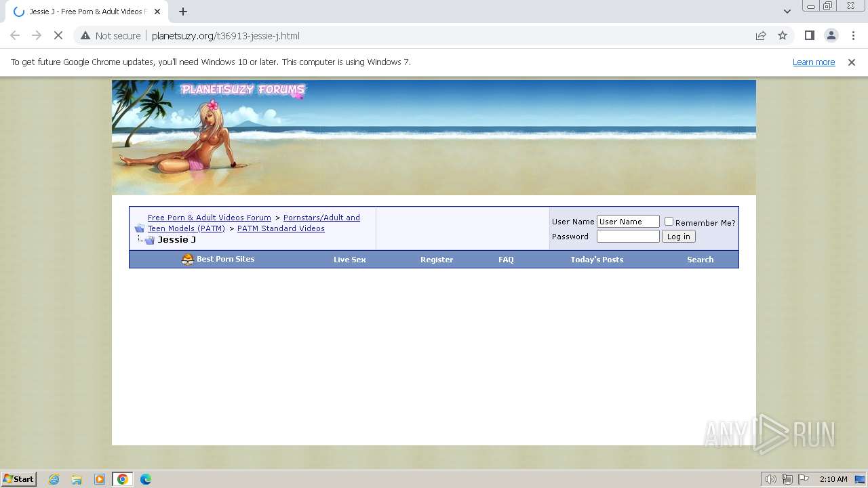Screen dimensions: 868x488
Task: Dismiss the Chrome update notification
Action: point(852,62)
